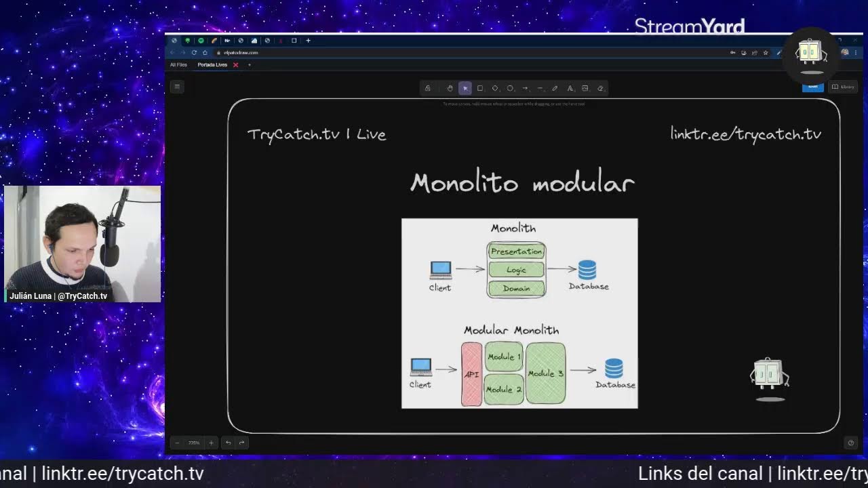Open the hamburger main menu

pyautogui.click(x=177, y=87)
